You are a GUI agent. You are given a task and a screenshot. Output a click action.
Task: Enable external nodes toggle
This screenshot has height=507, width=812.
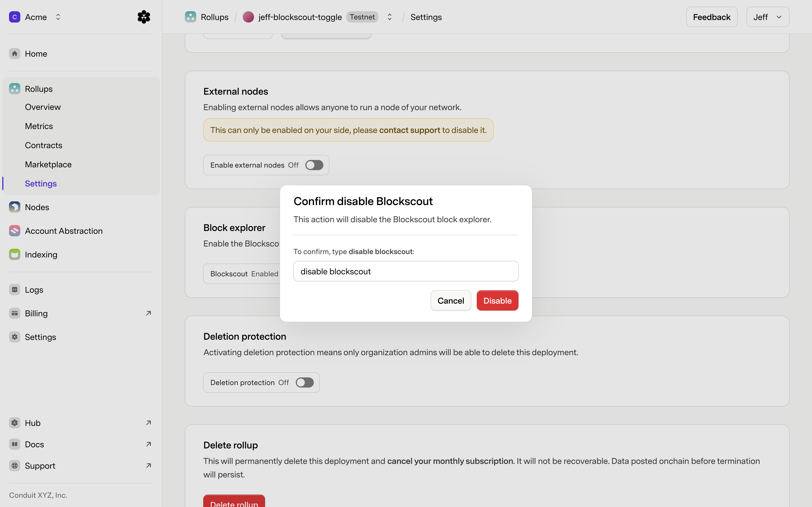point(314,165)
